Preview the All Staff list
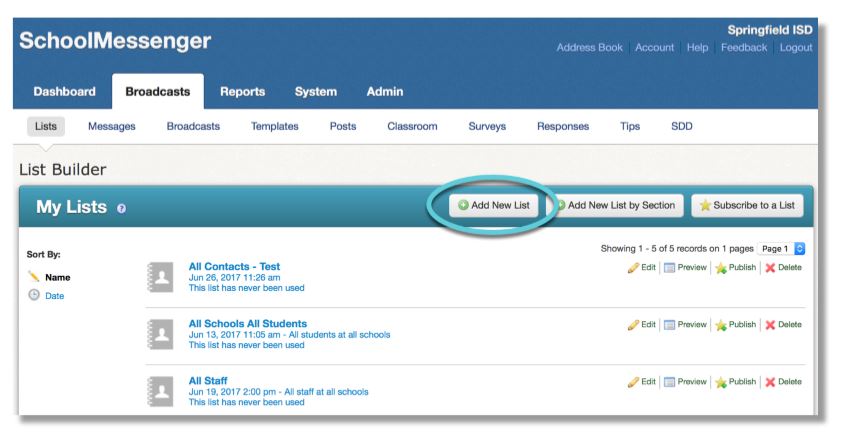858x440 pixels. coord(685,381)
